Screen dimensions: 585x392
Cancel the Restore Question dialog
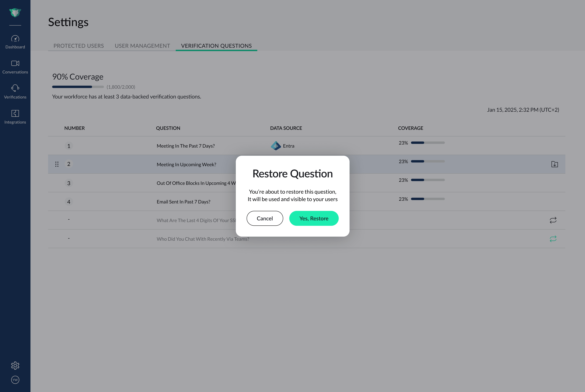[265, 218]
